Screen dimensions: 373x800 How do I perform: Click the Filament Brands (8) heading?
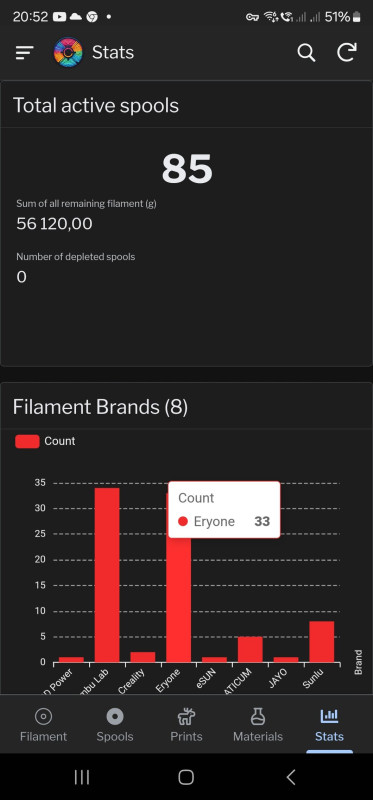(101, 407)
